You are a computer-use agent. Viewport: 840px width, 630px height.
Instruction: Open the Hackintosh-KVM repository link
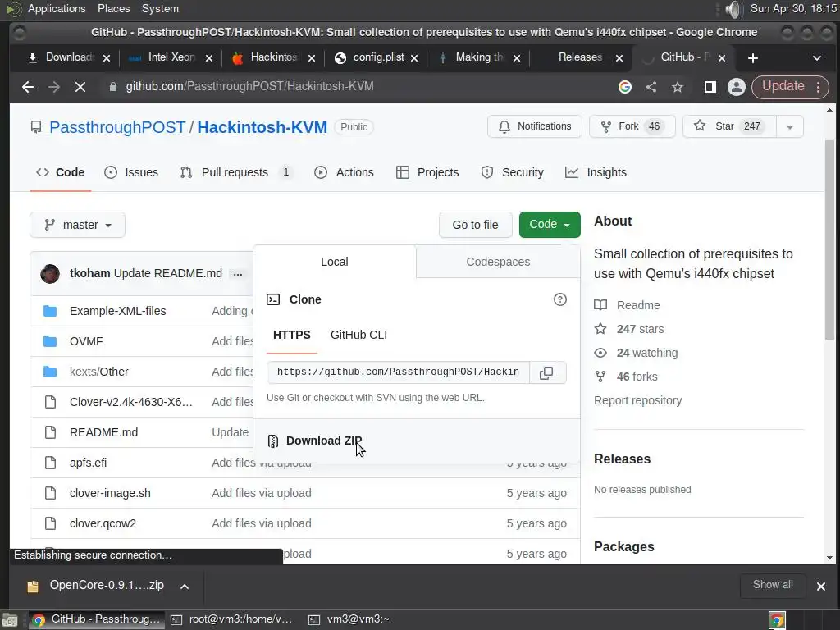[262, 127]
